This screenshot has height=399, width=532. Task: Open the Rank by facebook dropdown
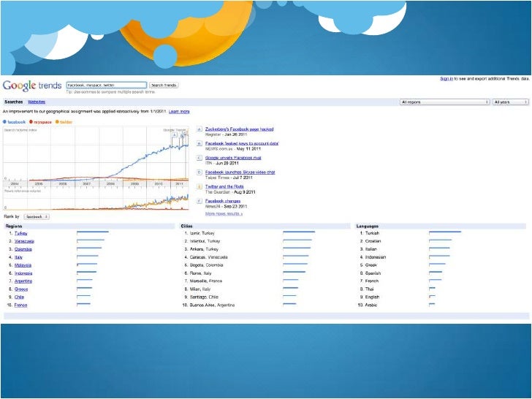[x=37, y=216]
